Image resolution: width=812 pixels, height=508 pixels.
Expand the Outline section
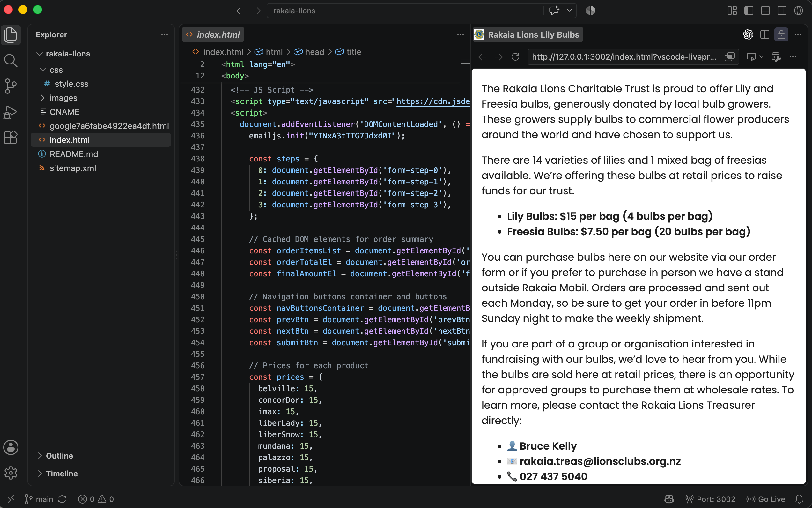[101, 456]
